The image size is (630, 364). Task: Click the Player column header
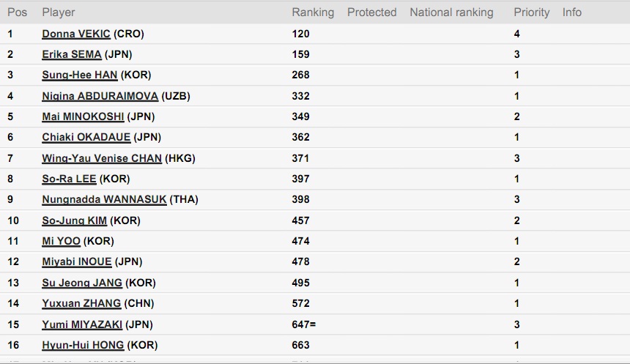(x=59, y=12)
